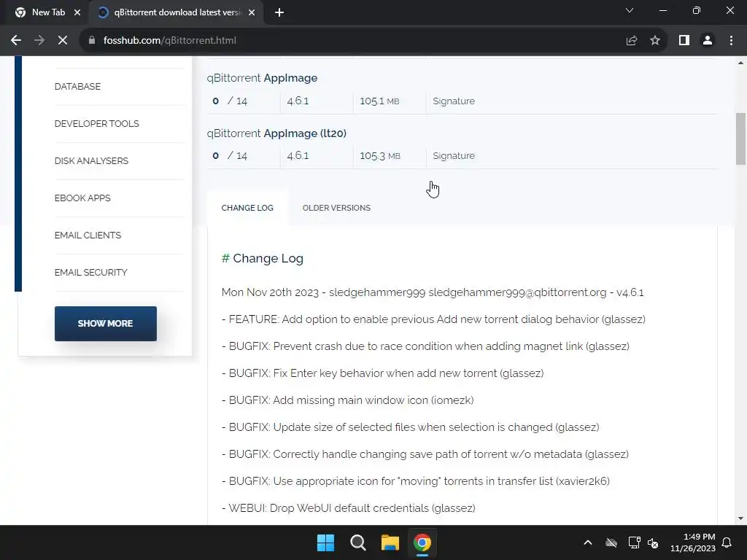
Task: Bookmark this page with the star icon
Action: coord(655,41)
